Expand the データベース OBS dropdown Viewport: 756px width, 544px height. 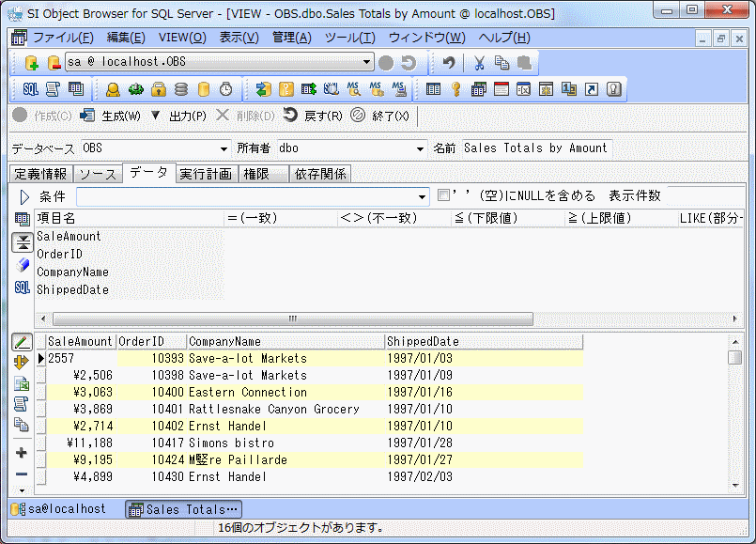[x=224, y=148]
